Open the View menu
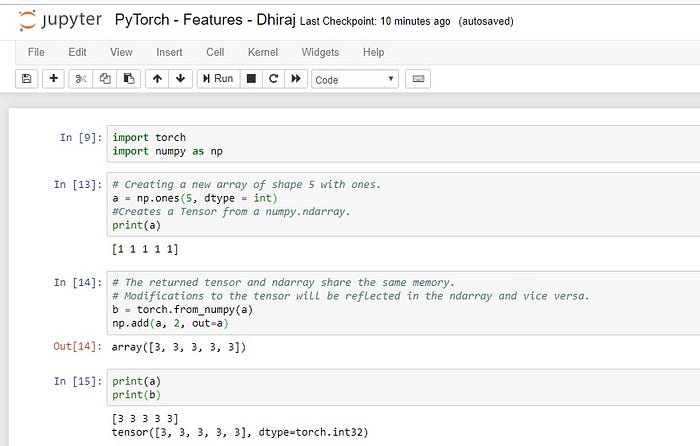Viewport: 700px width, 446px height. (x=121, y=52)
